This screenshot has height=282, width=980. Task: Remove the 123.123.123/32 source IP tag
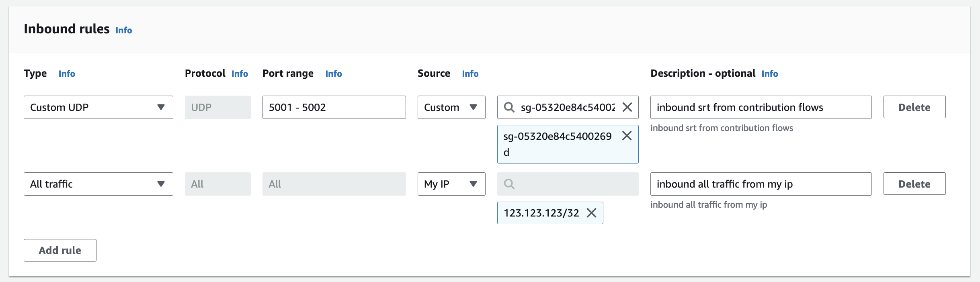pyautogui.click(x=591, y=213)
